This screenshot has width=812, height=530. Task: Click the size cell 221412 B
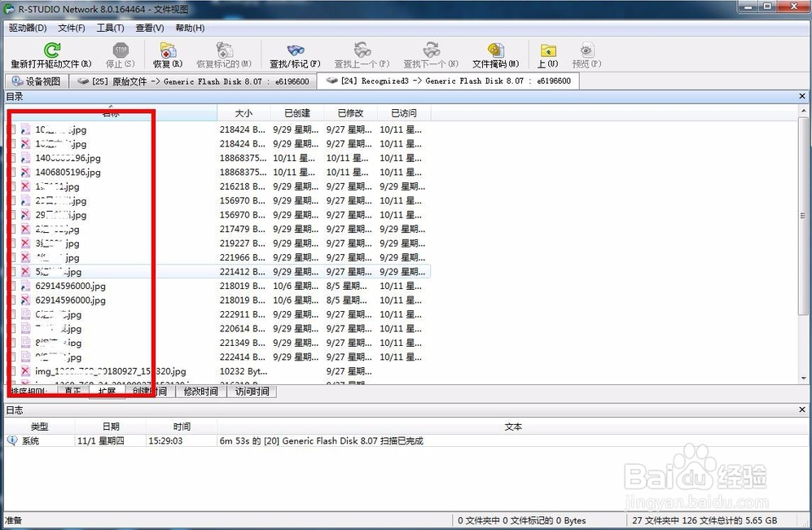click(x=243, y=271)
